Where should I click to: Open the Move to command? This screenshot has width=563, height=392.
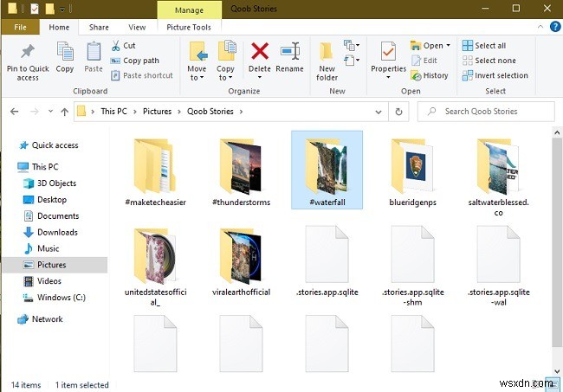(197, 61)
